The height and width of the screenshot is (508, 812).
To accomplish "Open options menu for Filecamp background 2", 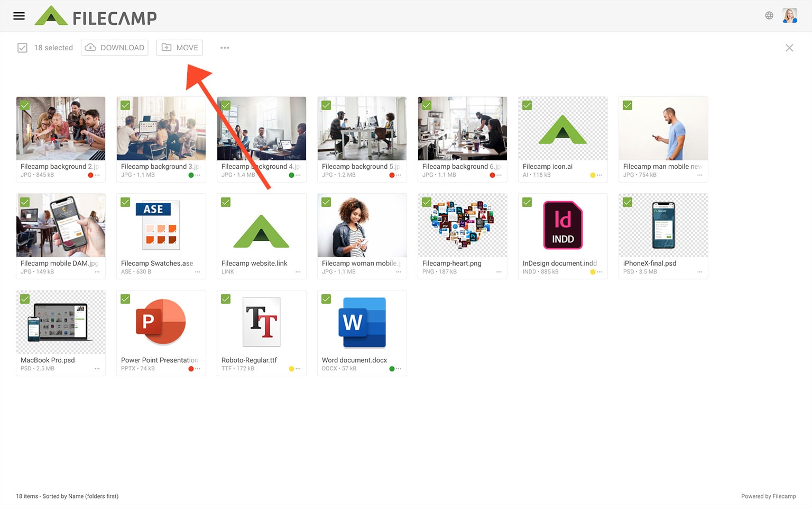I will tap(97, 175).
